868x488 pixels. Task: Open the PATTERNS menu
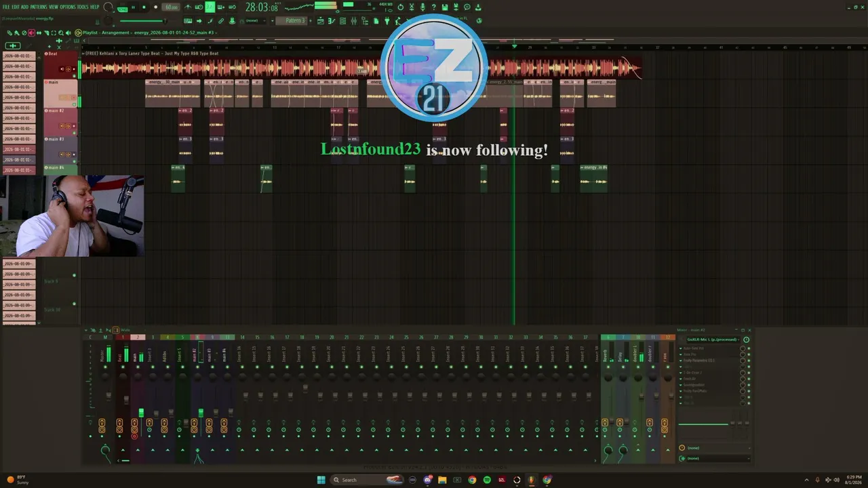pyautogui.click(x=39, y=7)
